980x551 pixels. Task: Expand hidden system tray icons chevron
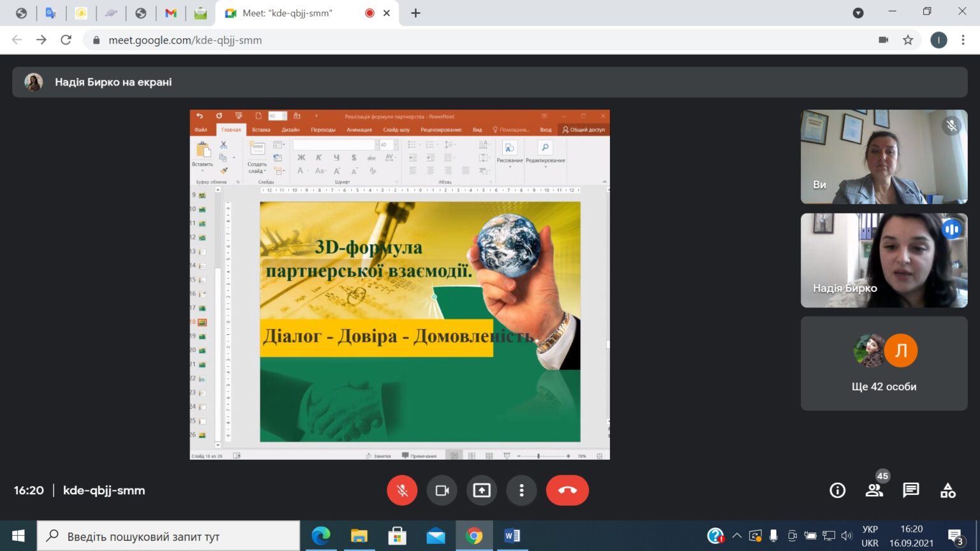click(x=737, y=536)
